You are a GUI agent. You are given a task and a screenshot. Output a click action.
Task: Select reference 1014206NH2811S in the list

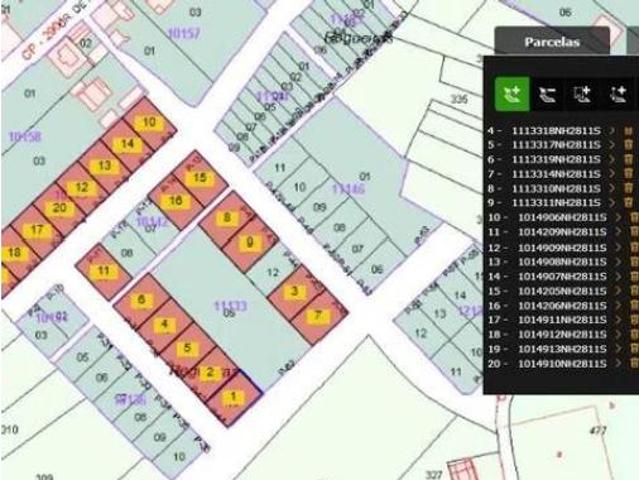(562, 305)
